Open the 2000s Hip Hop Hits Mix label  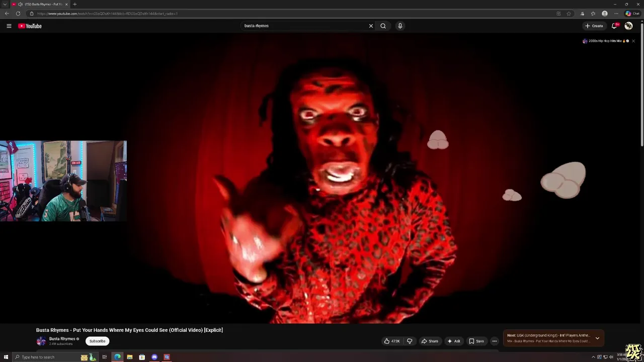pyautogui.click(x=605, y=41)
